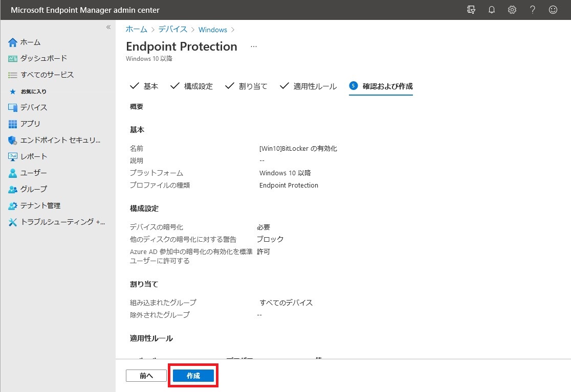Viewport: 571px width, 392px height.
Task: Click the 除外されたグループ label
Action: pyautogui.click(x=160, y=315)
